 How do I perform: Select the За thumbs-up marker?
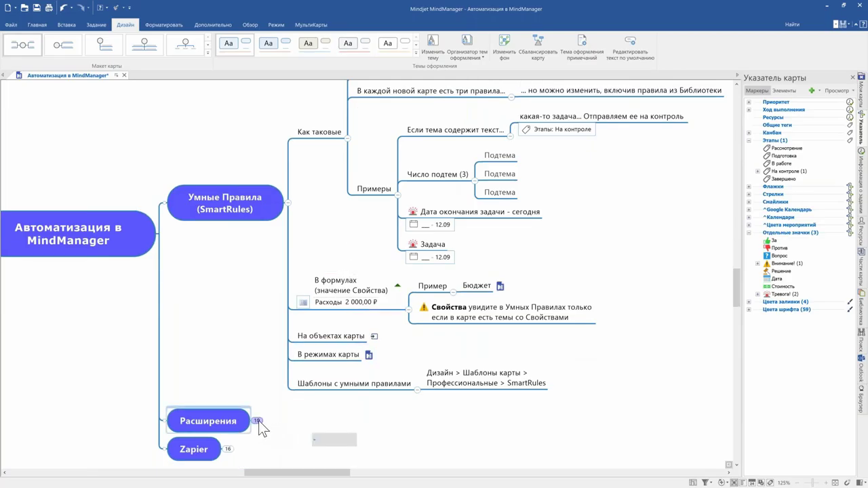(770, 241)
